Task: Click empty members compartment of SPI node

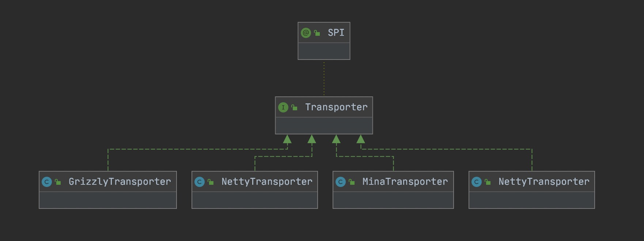Action: [324, 51]
